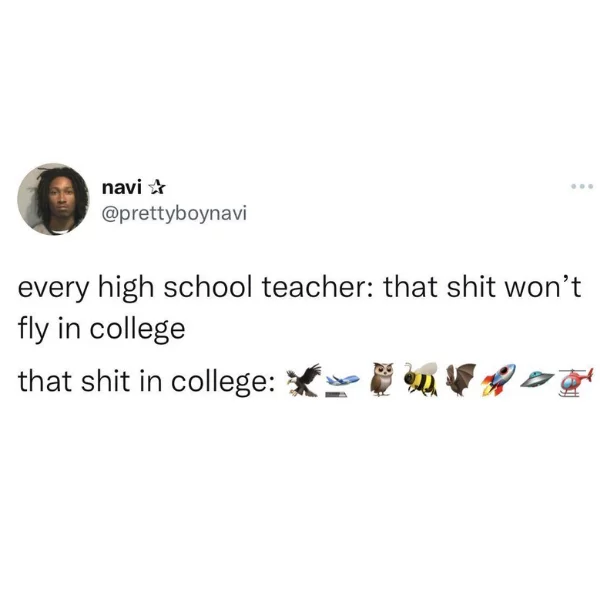Click the star emoji beside navi
The height and width of the screenshot is (600, 600).
(x=156, y=187)
